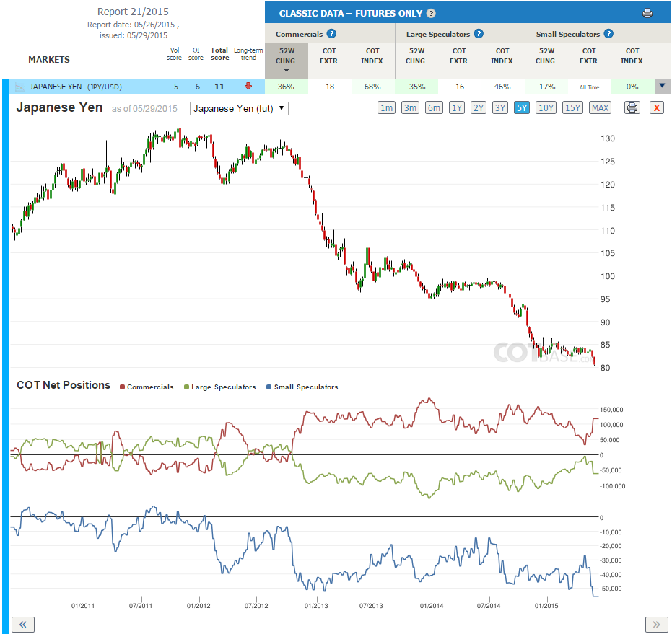Click the printer icon in blue header
The width and height of the screenshot is (672, 634).
(x=647, y=13)
